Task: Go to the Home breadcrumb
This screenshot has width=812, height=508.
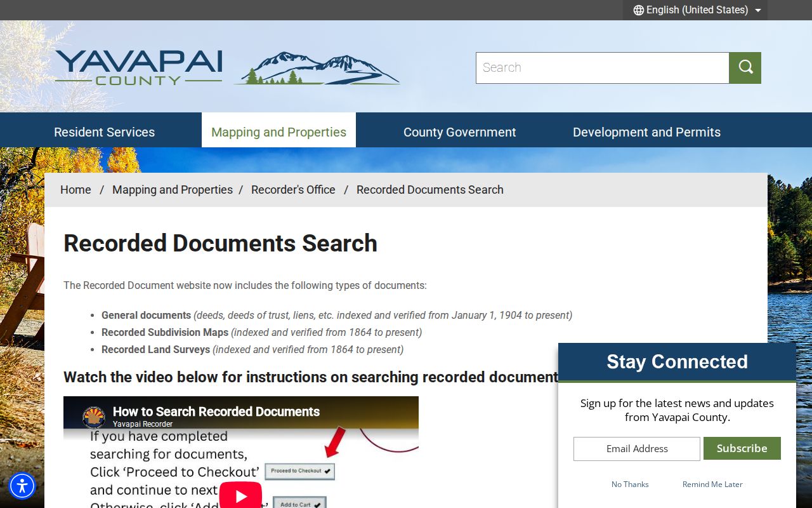Action: [75, 190]
